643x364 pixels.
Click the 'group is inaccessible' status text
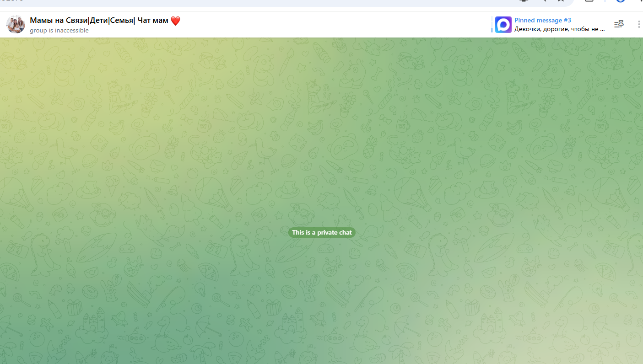click(x=59, y=30)
